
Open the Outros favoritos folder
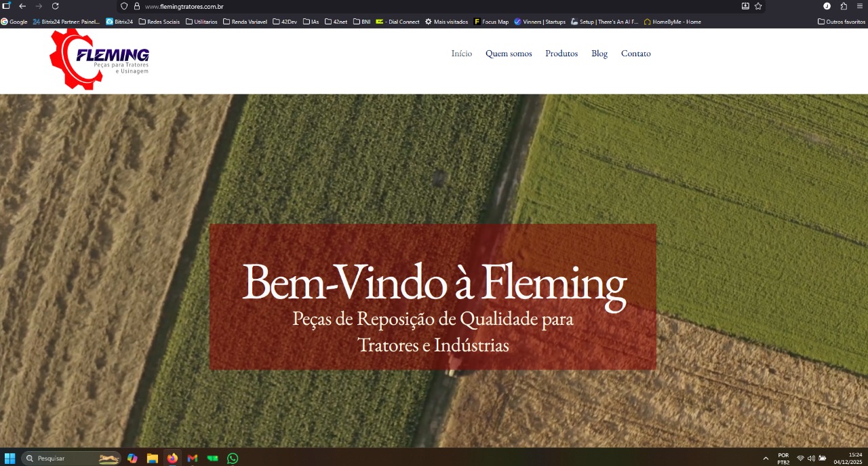[x=841, y=22]
